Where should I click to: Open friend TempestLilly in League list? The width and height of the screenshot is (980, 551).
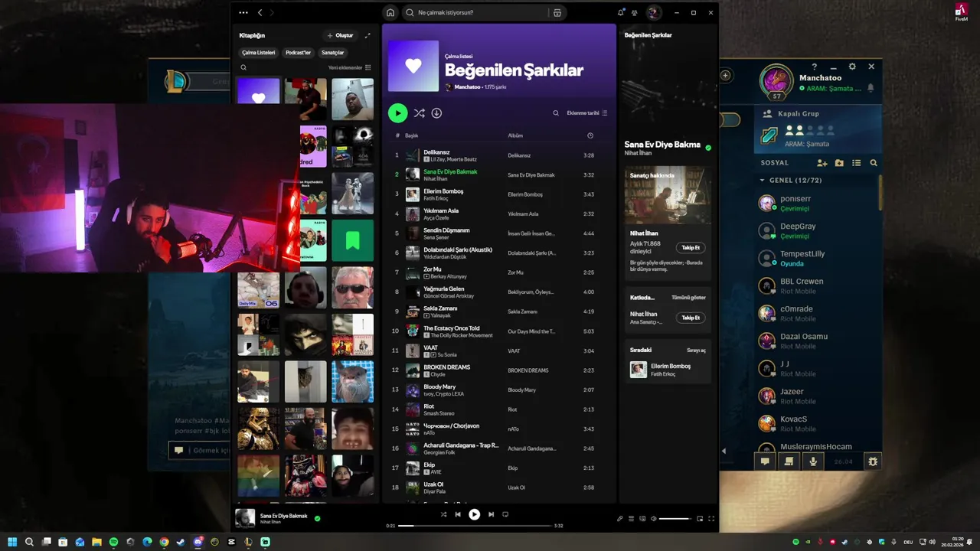(816, 258)
